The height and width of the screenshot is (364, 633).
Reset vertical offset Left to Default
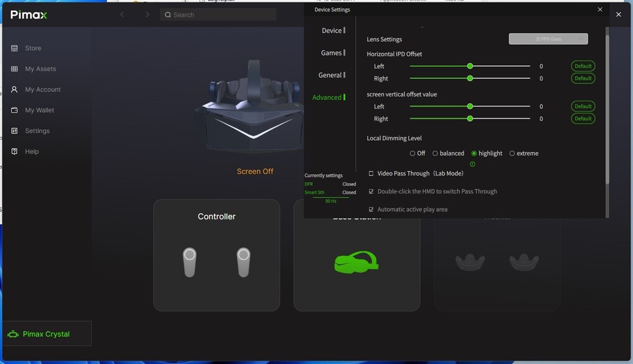point(583,106)
